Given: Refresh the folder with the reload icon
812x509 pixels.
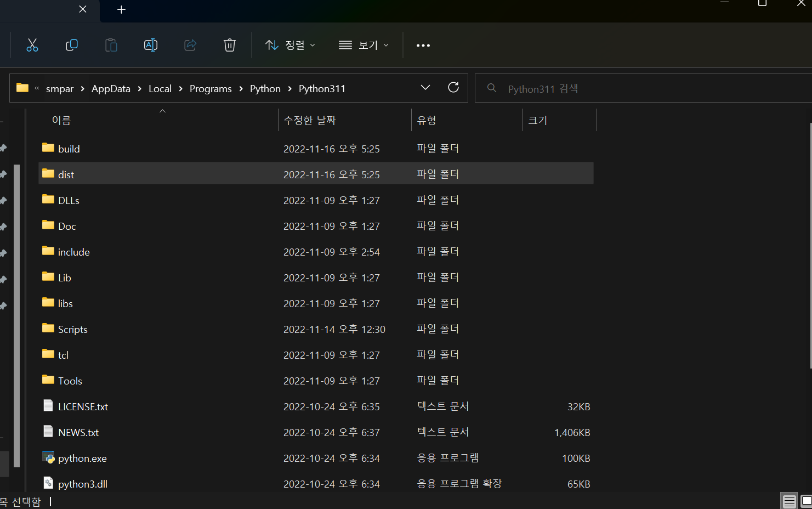Looking at the screenshot, I should click(x=453, y=88).
